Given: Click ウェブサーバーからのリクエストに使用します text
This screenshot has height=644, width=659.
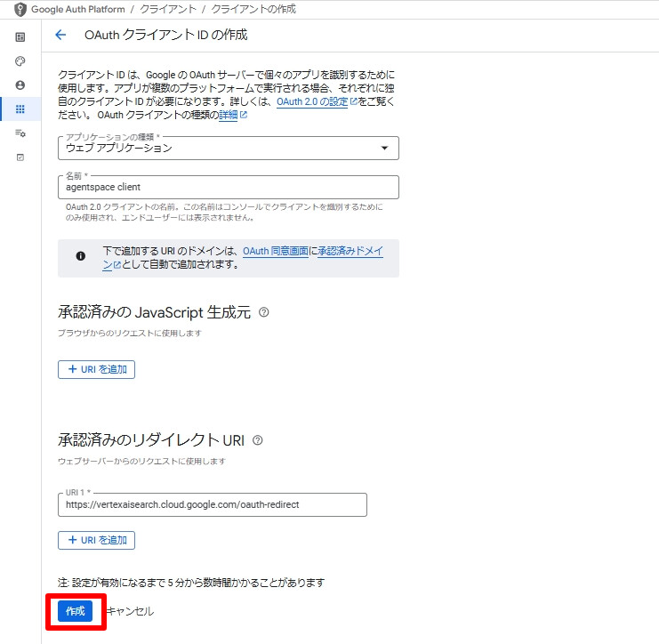Looking at the screenshot, I should [142, 461].
